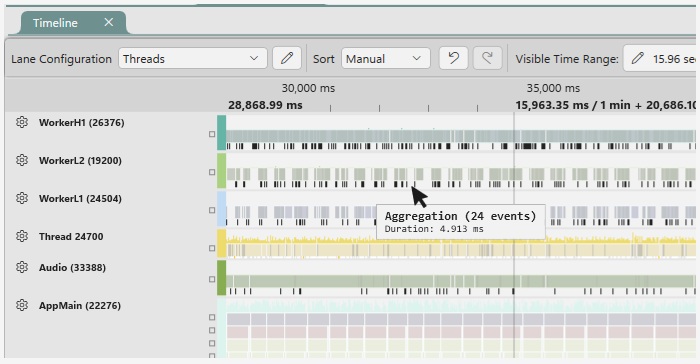Select the teal WorkerH1 color bar
Image resolution: width=700 pixels, height=364 pixels.
tap(221, 133)
